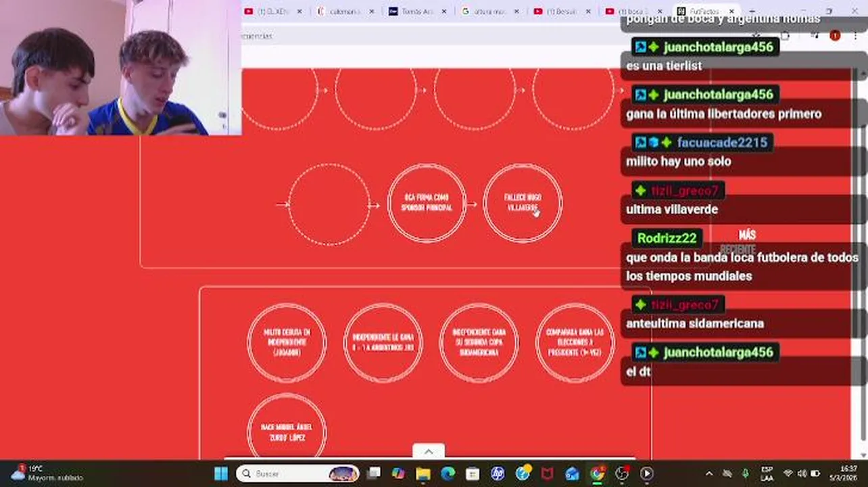Screen dimensions: 868x487
Task: Click the ESP LAA language indicator
Action: [767, 473]
